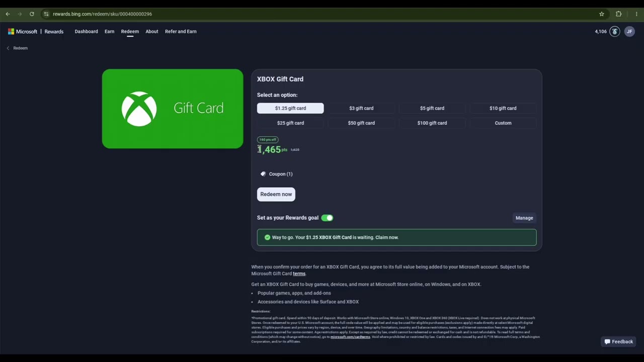Open the Refer and Earn tab

(181, 32)
